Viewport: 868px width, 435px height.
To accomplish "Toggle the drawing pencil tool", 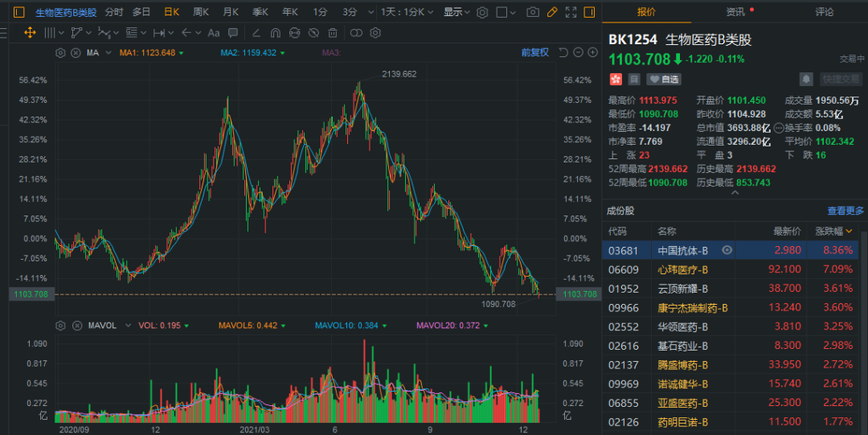I will click(x=552, y=12).
